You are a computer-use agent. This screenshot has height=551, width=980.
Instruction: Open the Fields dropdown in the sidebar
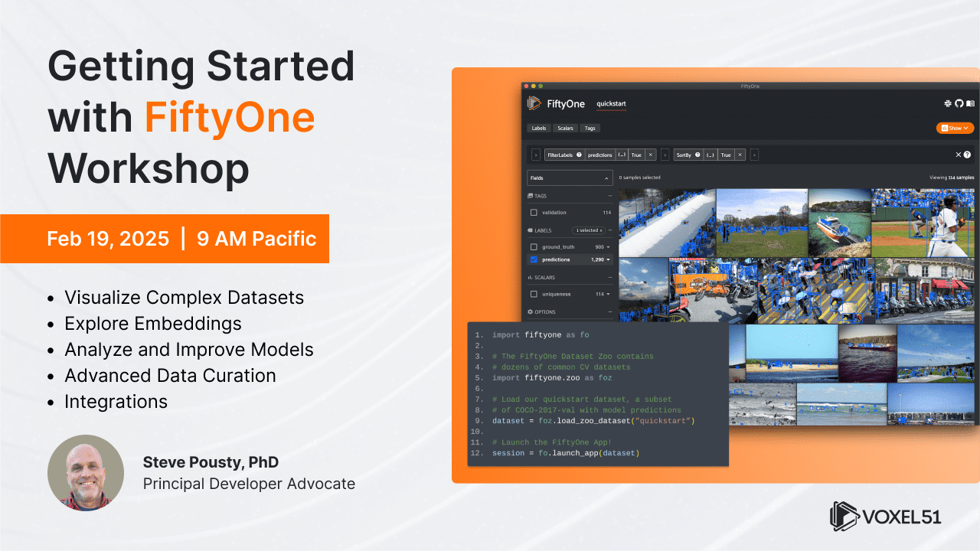(x=570, y=178)
